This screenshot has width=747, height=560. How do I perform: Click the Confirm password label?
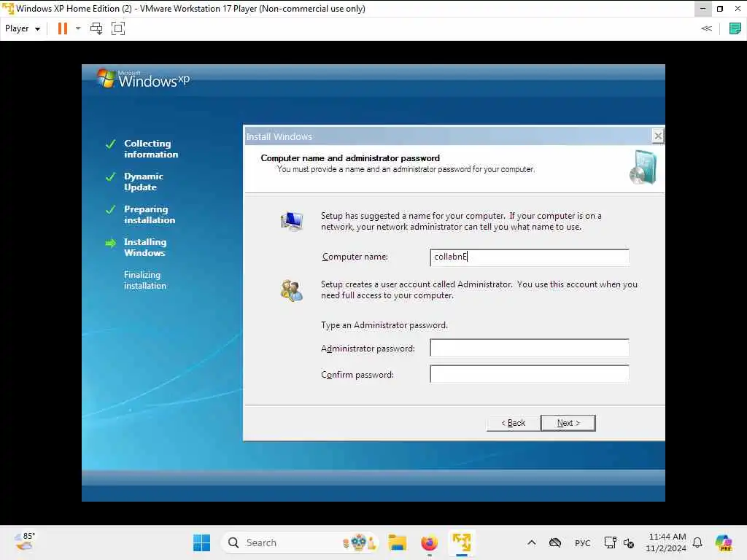coord(357,375)
